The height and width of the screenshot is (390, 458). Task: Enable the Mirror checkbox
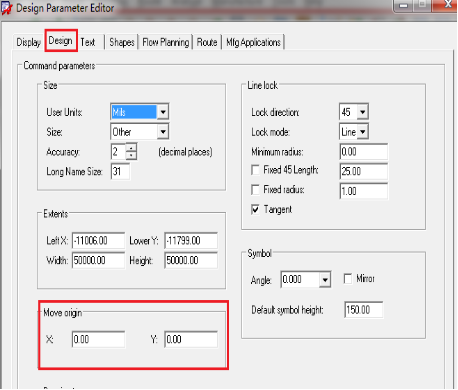pos(348,279)
